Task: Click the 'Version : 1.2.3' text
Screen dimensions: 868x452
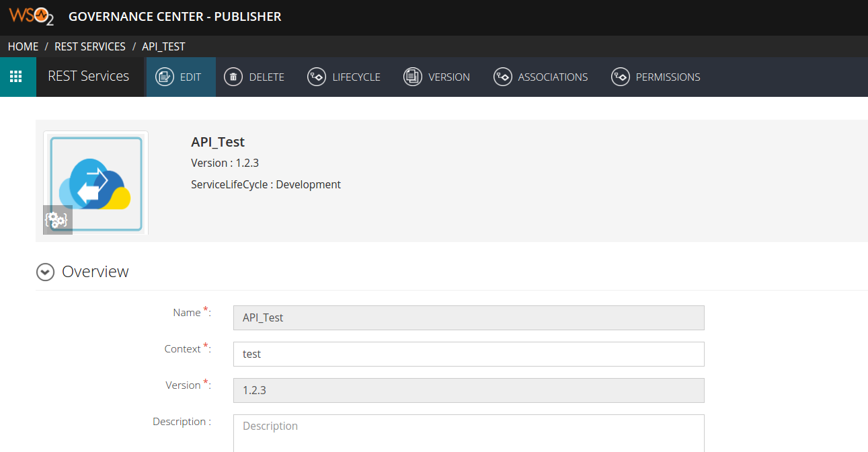Action: [x=225, y=163]
